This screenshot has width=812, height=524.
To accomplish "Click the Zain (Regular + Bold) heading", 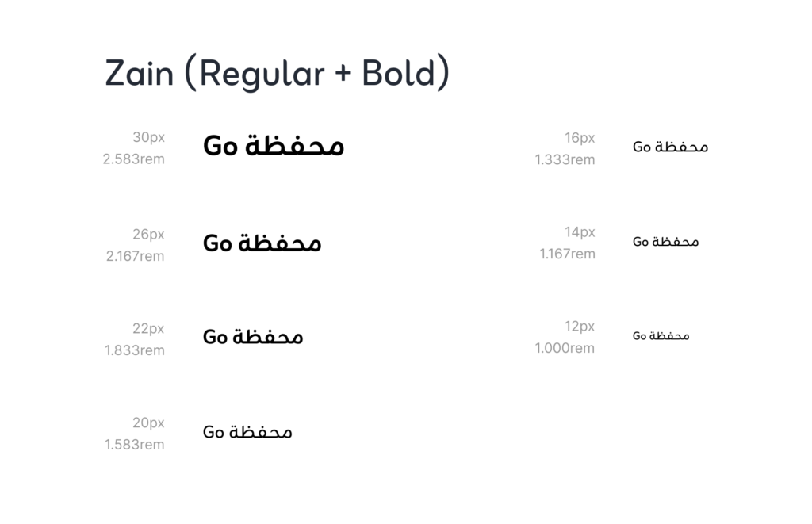I will 277,73.
